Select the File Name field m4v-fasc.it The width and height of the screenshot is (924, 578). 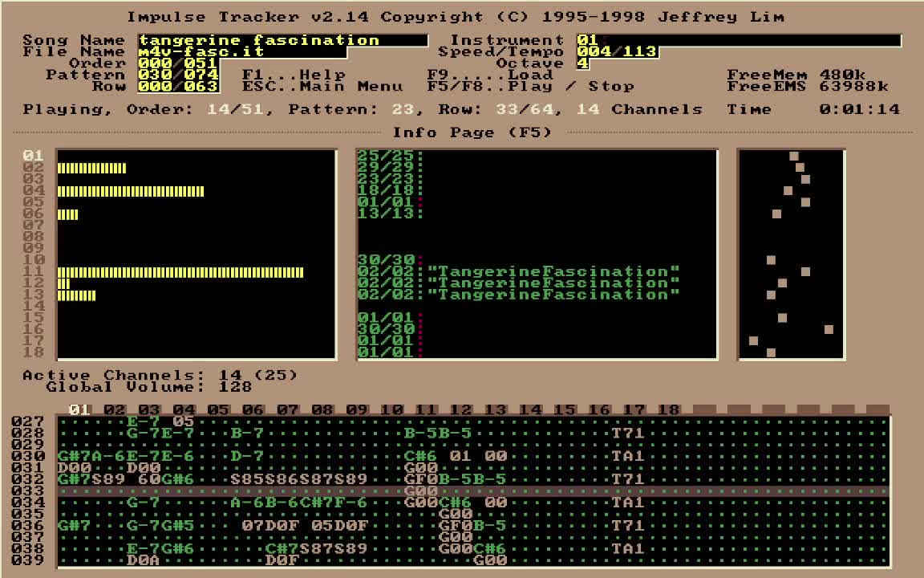click(x=242, y=51)
